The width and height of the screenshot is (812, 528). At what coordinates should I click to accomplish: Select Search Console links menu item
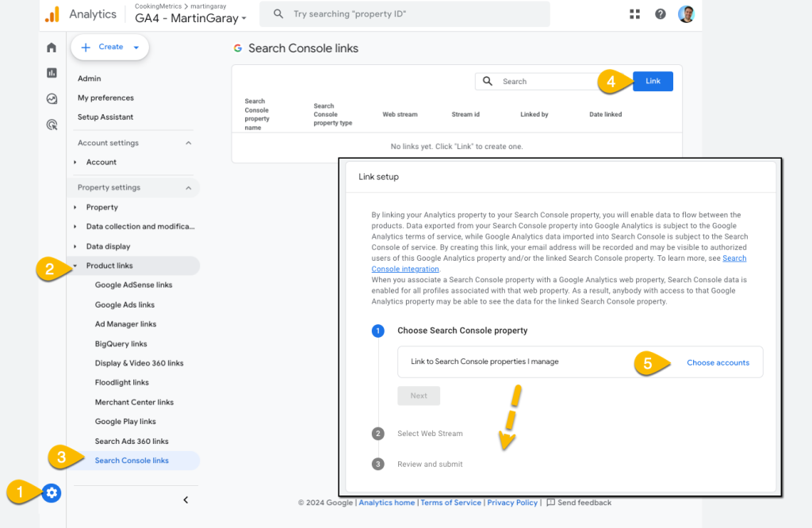pyautogui.click(x=132, y=461)
